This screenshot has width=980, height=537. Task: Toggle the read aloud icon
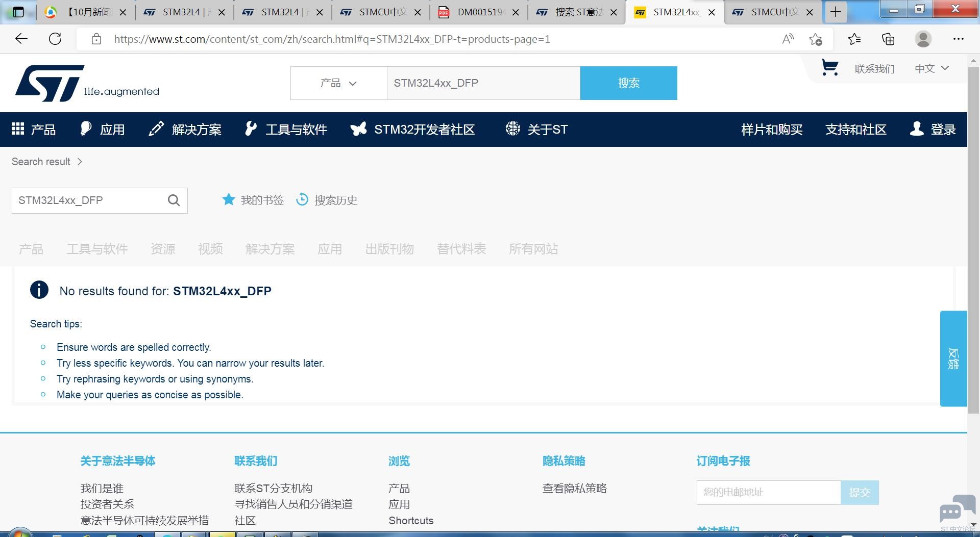(788, 39)
